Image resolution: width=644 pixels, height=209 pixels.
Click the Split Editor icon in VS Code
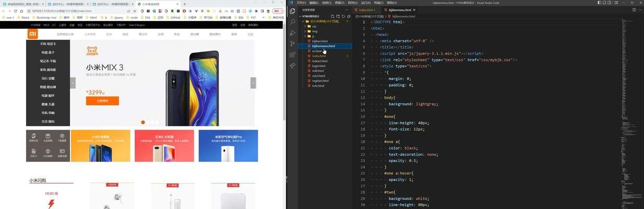[x=634, y=10]
